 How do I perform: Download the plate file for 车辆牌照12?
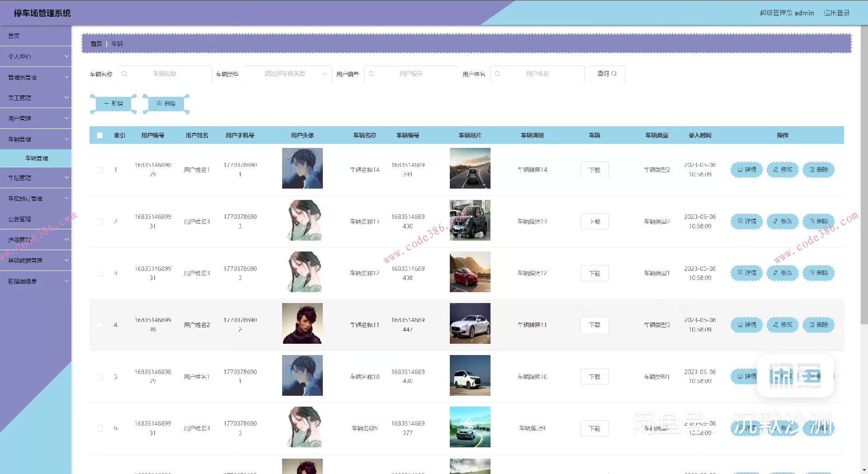pos(594,273)
